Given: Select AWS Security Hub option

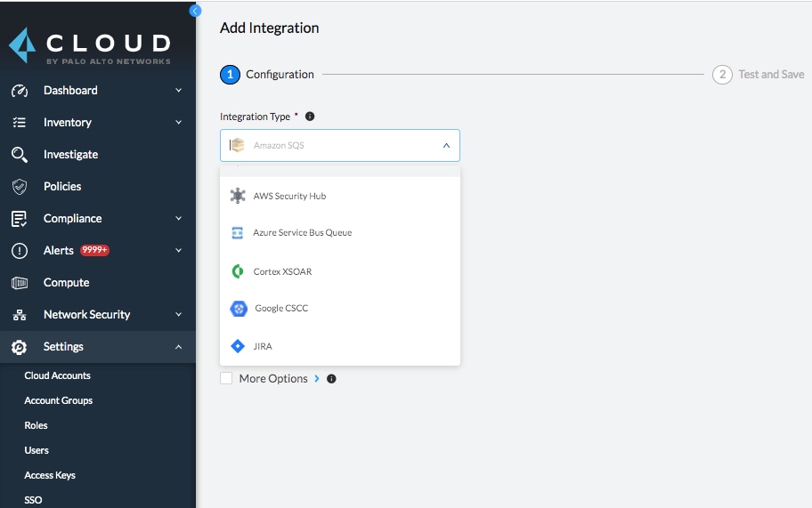Looking at the screenshot, I should 340,196.
